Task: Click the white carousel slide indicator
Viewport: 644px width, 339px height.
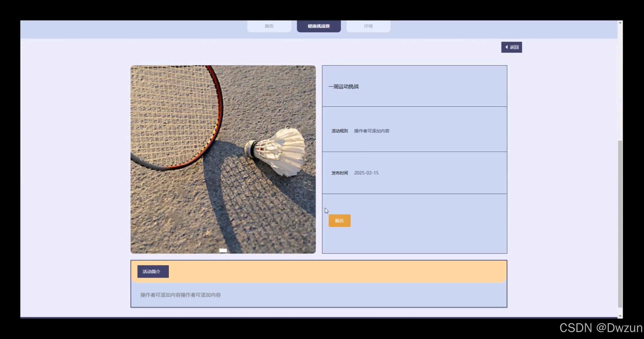Action: point(223,250)
